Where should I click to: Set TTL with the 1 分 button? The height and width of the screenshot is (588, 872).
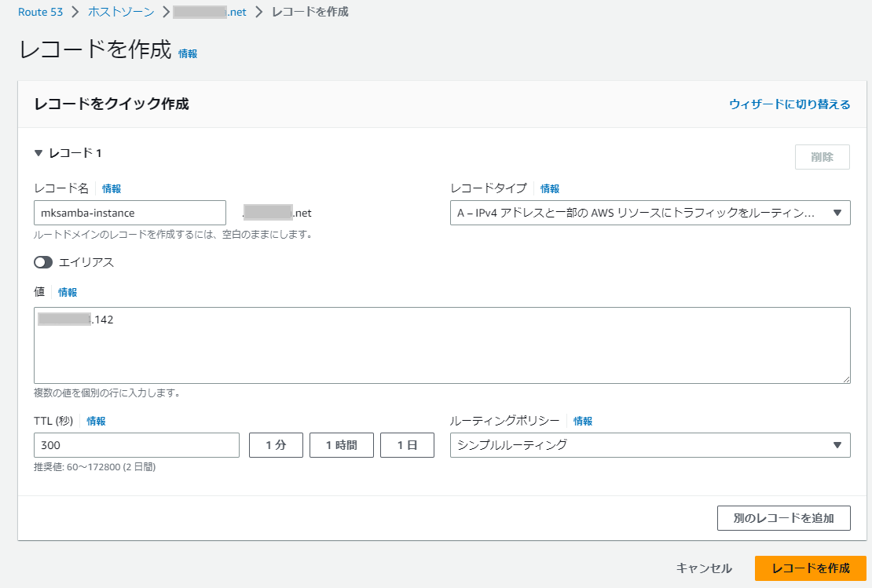276,445
